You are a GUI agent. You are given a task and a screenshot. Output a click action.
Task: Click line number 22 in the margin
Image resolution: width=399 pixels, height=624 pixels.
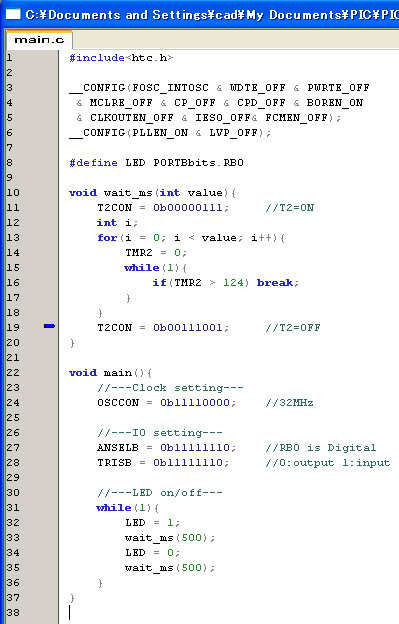(13, 372)
